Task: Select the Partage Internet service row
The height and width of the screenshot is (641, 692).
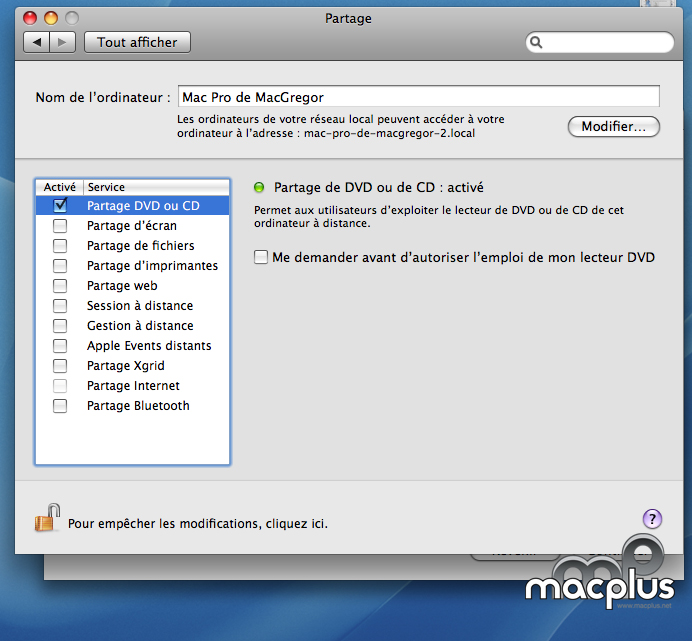Action: pos(132,386)
